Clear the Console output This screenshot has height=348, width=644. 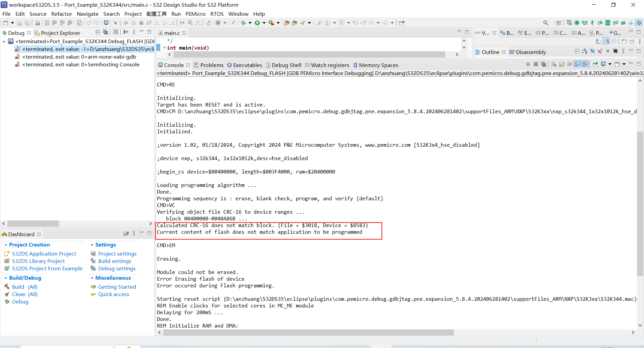tap(553, 64)
